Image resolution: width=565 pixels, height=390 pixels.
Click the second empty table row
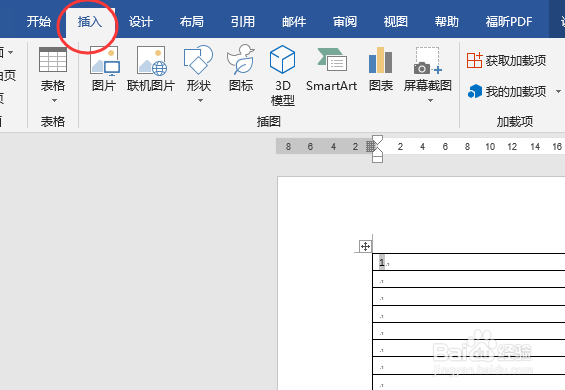coord(469,296)
